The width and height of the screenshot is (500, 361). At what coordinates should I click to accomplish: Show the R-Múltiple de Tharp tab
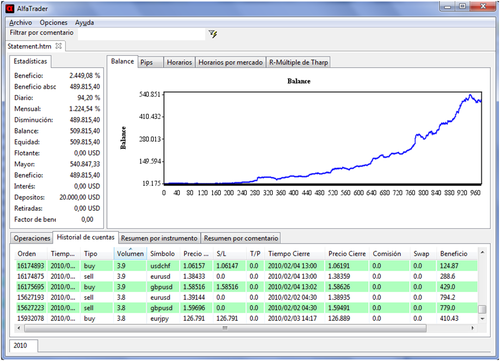298,62
